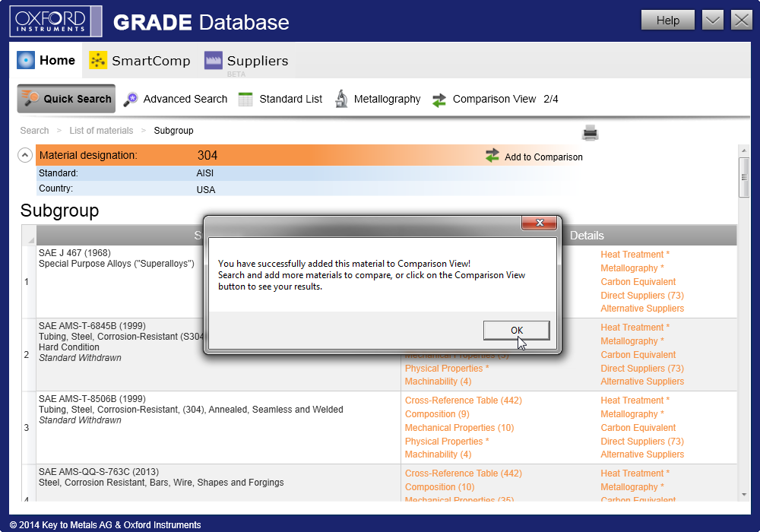Open Direct Suppliers (73) for SAE J 467
Viewport: 760px width, 532px height.
point(642,295)
